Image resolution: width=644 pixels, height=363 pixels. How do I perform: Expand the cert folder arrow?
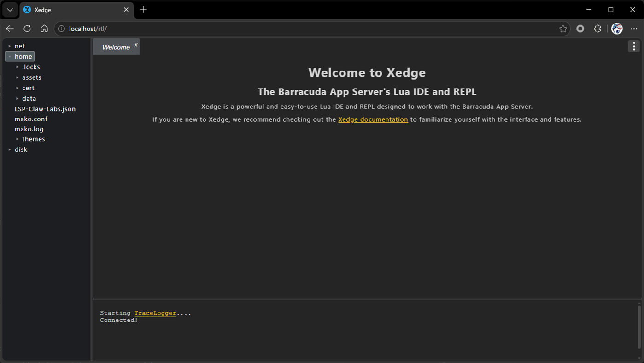[x=18, y=88]
